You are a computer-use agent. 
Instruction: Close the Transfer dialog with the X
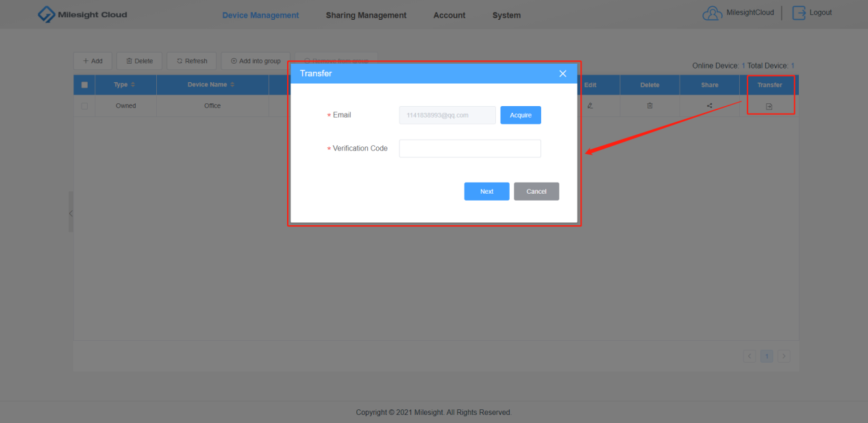tap(563, 74)
